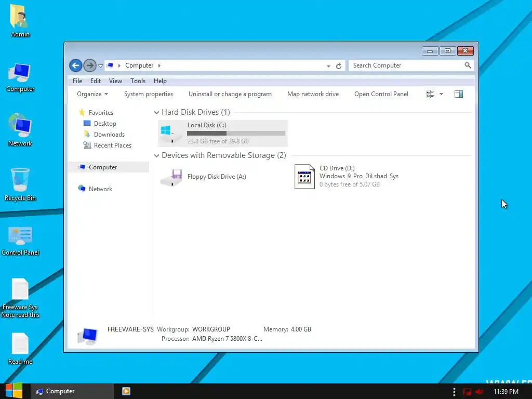The width and height of the screenshot is (532, 399).
Task: Select the Read me desktop file
Action: 20,349
